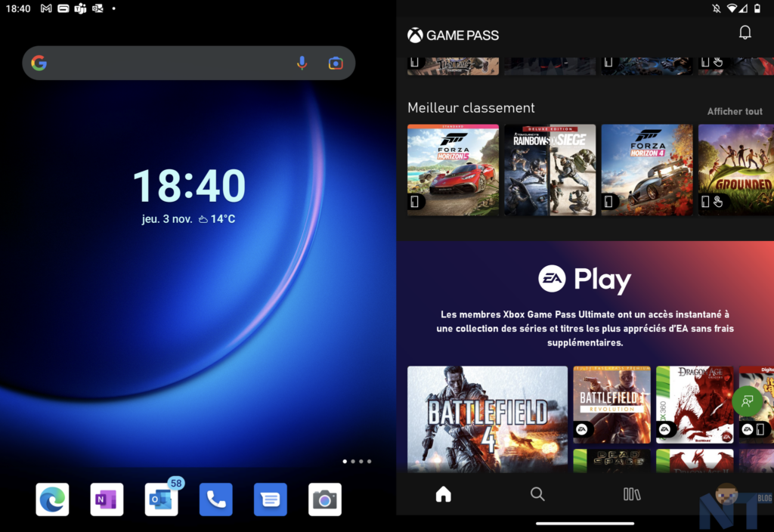Click Afficher tout for Meilleur classement
774x532 pixels.
pos(735,112)
